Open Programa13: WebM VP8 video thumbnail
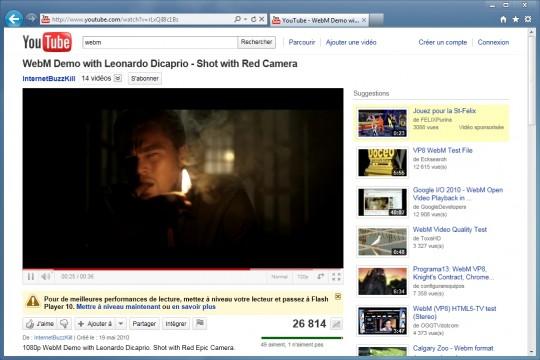This screenshot has width=540, height=360. coord(382,281)
